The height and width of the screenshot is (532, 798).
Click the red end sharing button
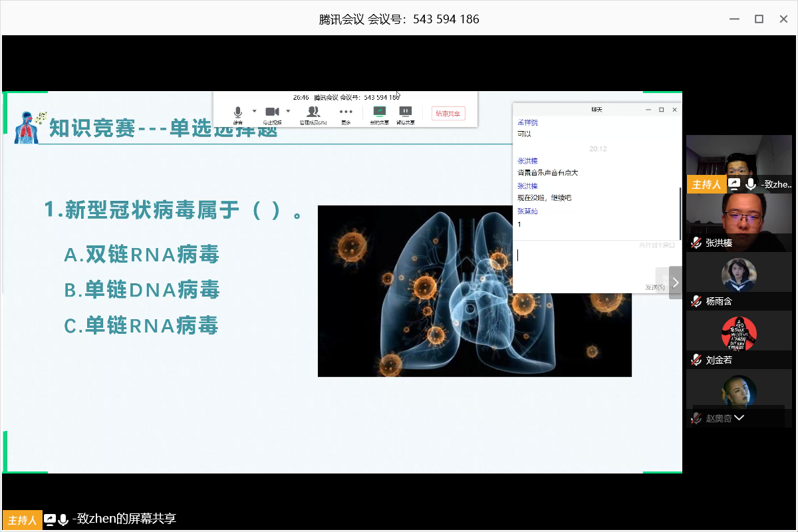(448, 114)
